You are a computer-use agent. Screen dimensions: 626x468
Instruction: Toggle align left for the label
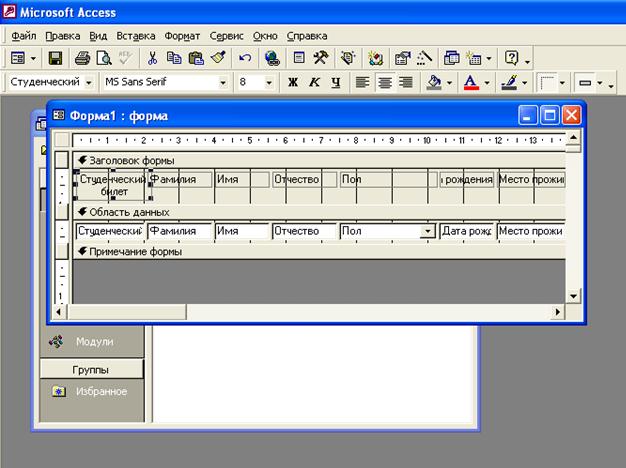[363, 82]
